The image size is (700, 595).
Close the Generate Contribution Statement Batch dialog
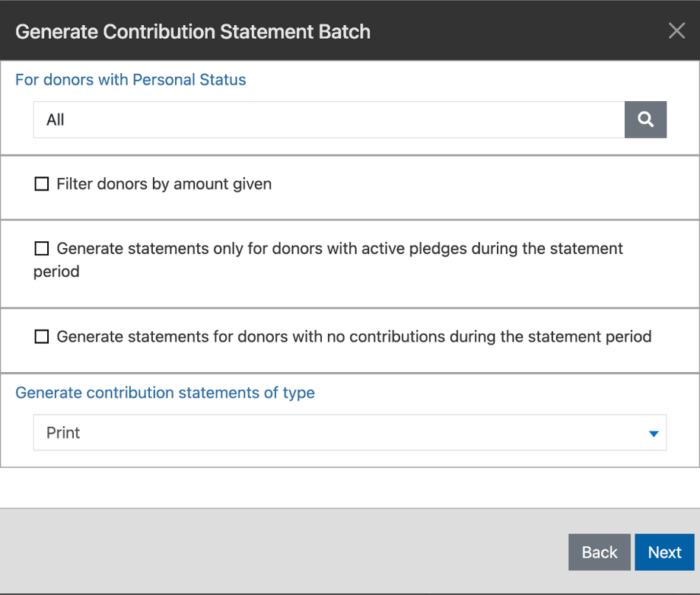(x=676, y=30)
